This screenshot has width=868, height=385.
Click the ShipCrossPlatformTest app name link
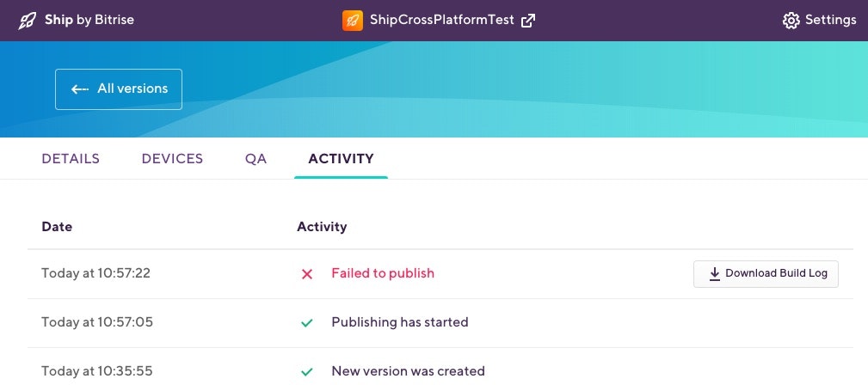click(442, 21)
